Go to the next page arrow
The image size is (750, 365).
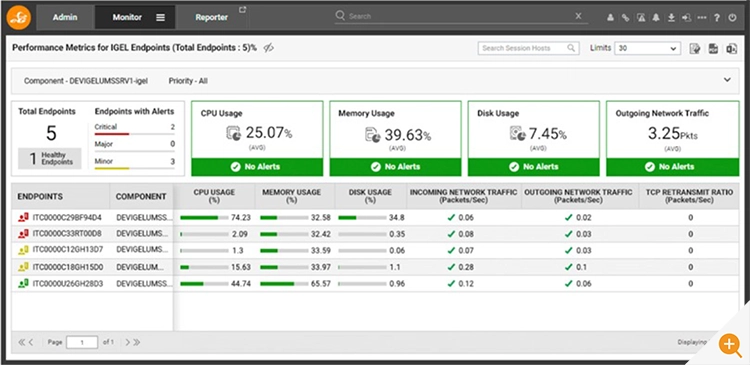point(128,342)
